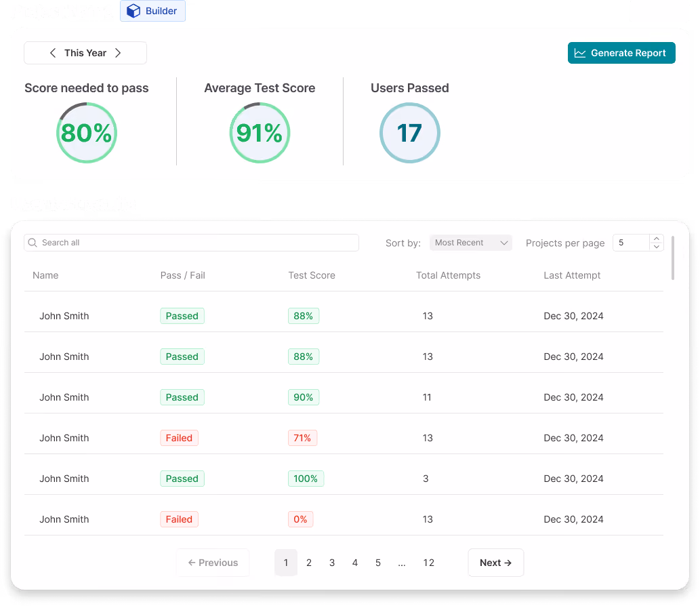Click the 90% test score badge
This screenshot has width=700, height=606.
(304, 397)
